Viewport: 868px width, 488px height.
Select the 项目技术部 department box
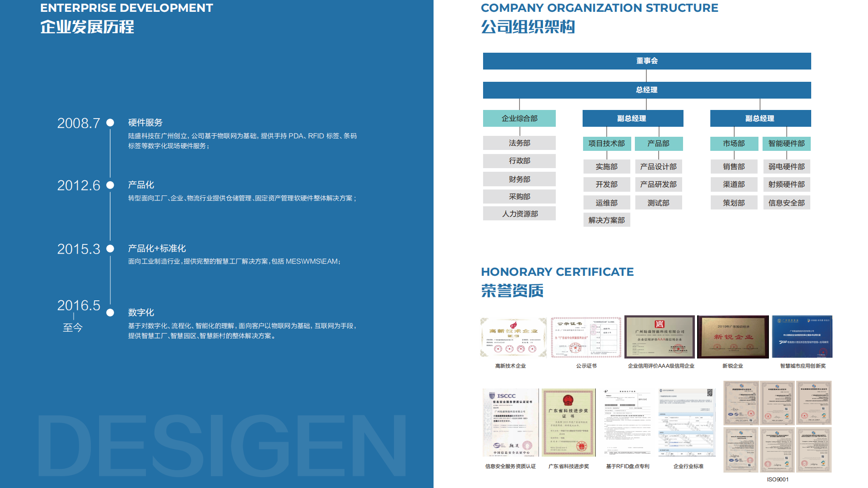(x=606, y=144)
